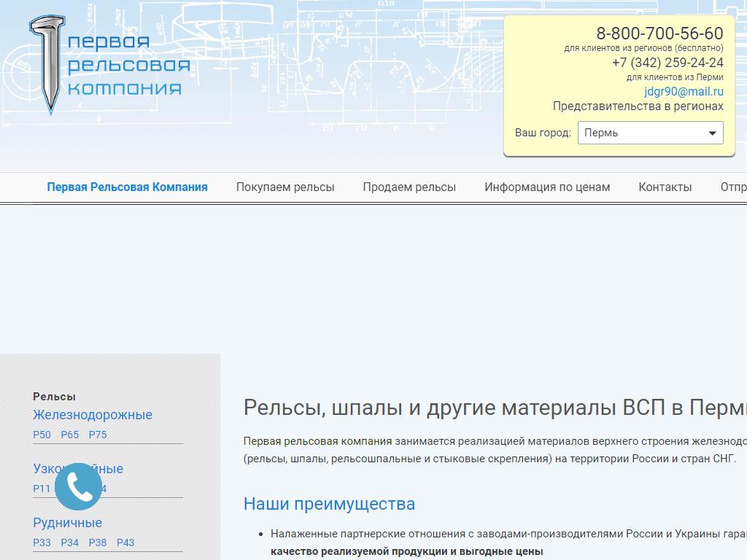The width and height of the screenshot is (747, 560).
Task: Click the jdgr90@mail.ru email link
Action: [x=684, y=91]
